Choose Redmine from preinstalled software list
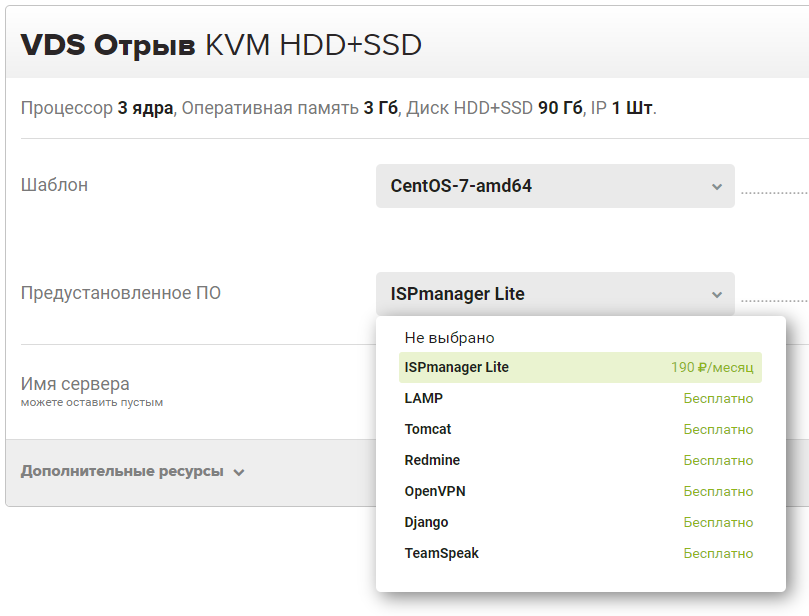 (580, 460)
